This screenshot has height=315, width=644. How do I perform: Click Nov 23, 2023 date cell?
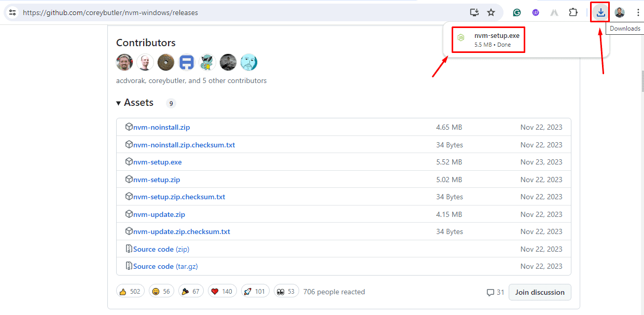tap(541, 162)
